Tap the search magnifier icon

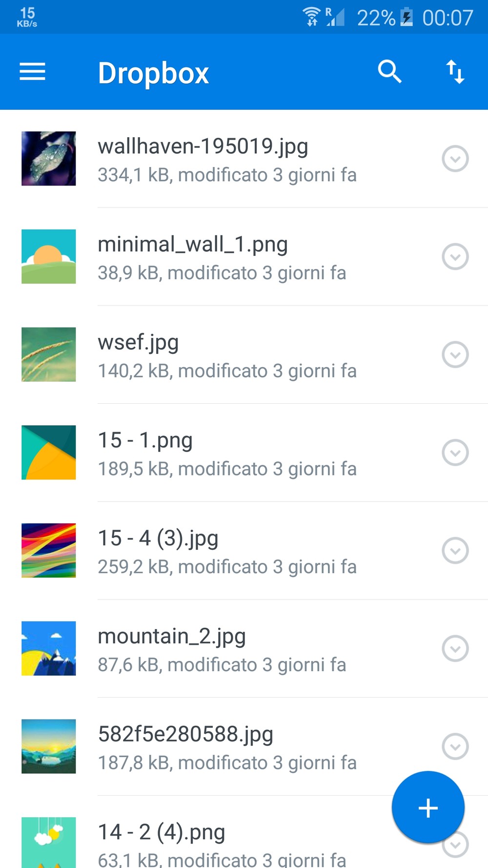tap(389, 72)
